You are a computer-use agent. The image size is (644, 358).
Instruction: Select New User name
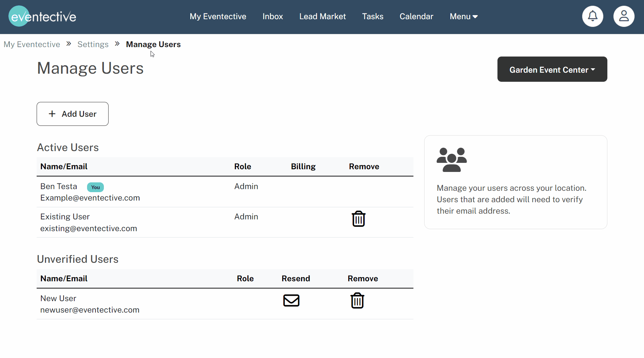click(x=58, y=298)
